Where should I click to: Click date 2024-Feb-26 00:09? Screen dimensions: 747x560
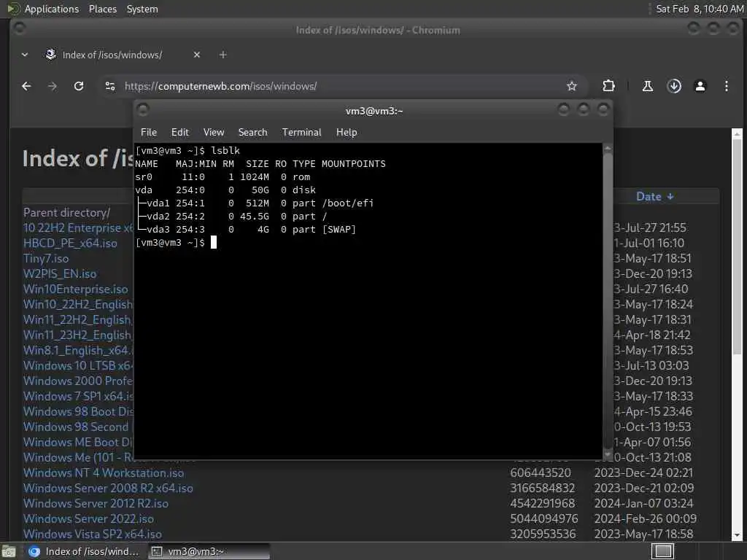(x=646, y=518)
